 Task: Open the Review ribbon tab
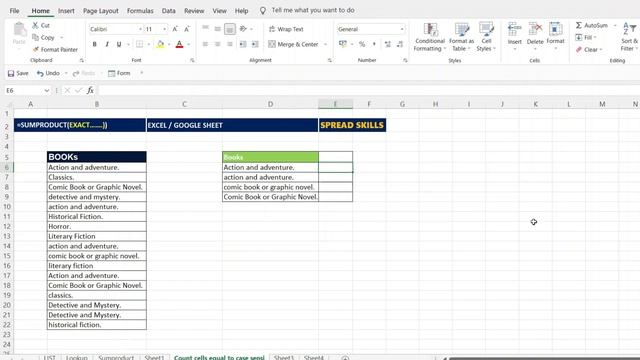[194, 11]
